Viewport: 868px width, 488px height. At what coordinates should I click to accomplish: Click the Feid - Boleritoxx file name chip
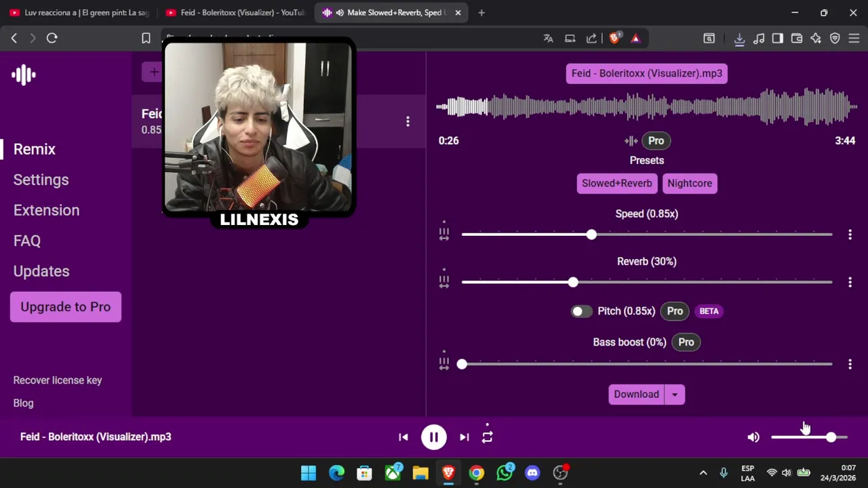[647, 73]
